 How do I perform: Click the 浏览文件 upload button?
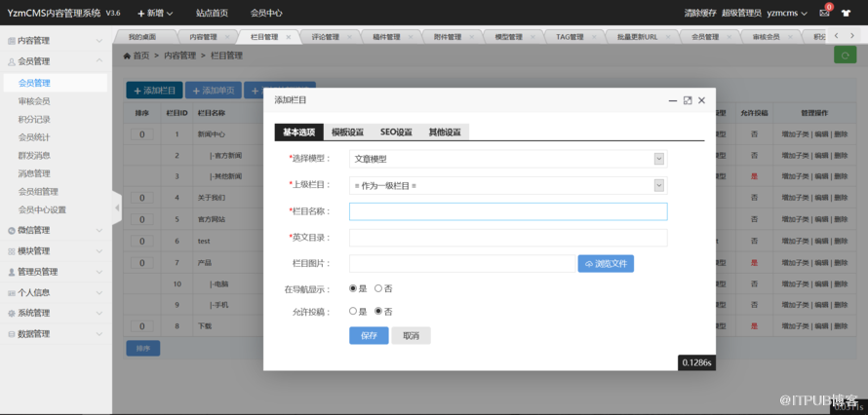point(606,264)
